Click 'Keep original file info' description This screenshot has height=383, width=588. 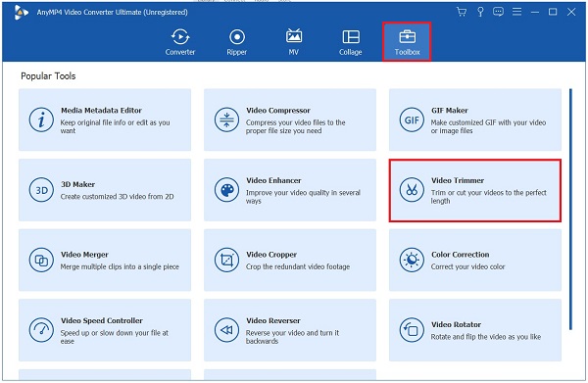point(115,126)
